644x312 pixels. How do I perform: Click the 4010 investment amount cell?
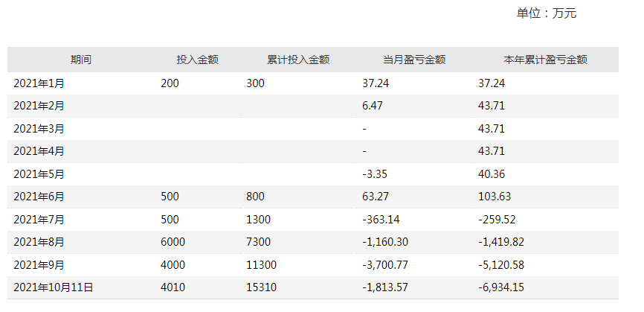pos(173,287)
